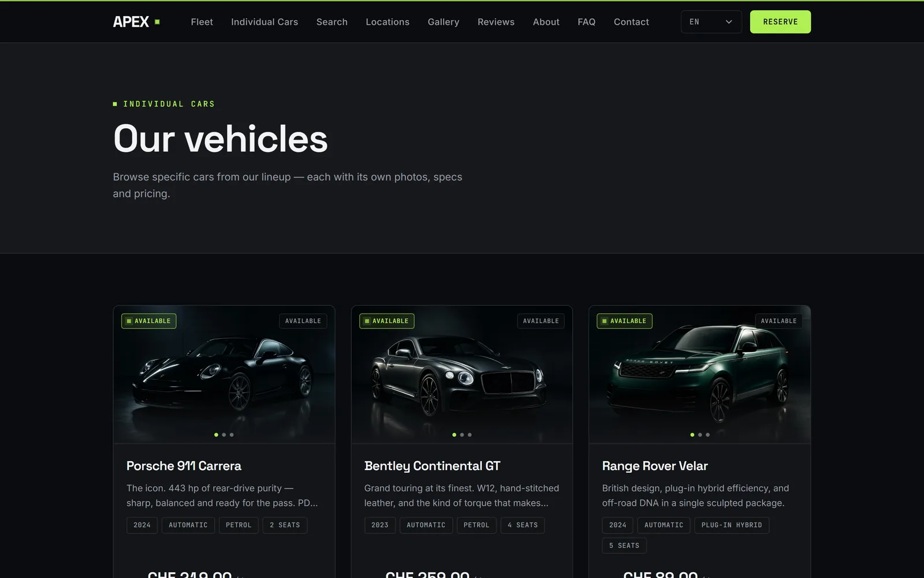
Task: Open the Bentley Continental GT photo
Action: [x=462, y=375]
